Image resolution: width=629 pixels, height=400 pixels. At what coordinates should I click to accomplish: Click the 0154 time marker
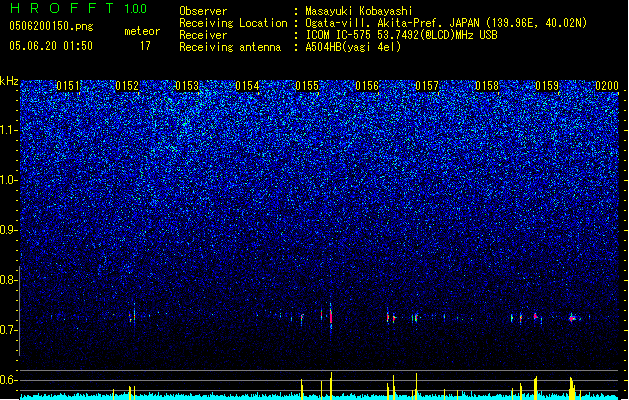pyautogui.click(x=247, y=86)
